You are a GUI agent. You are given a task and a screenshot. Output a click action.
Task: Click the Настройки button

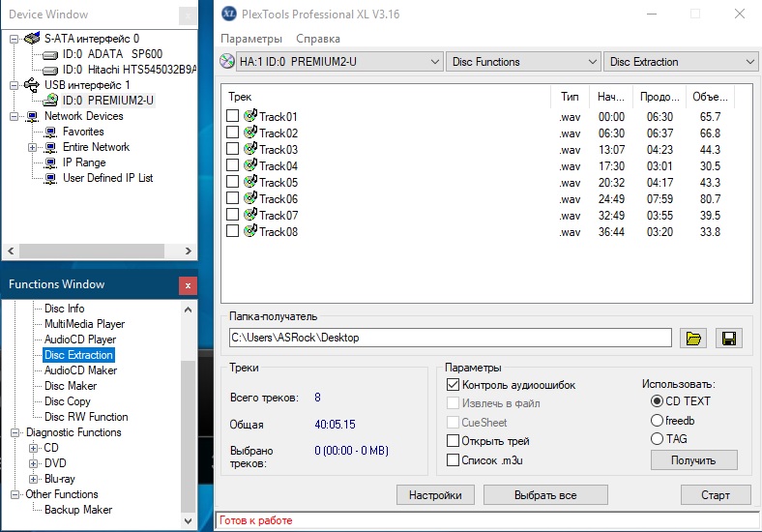click(x=435, y=495)
